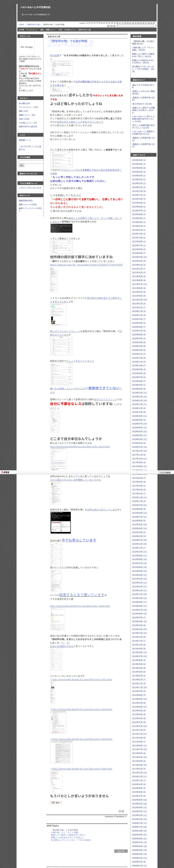This screenshot has width=174, height=868.
Task: Open category 雑記 (147) in sidebar
Action: pyautogui.click(x=23, y=111)
